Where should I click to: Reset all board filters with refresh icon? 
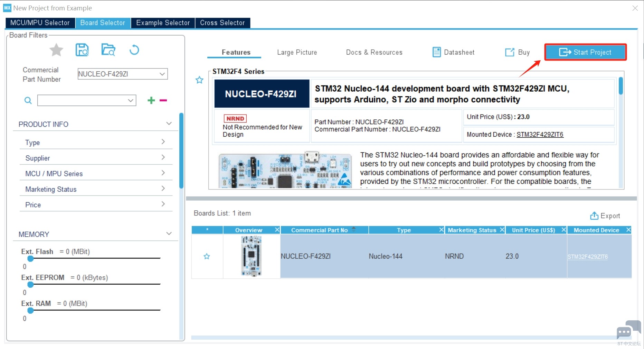pyautogui.click(x=134, y=50)
